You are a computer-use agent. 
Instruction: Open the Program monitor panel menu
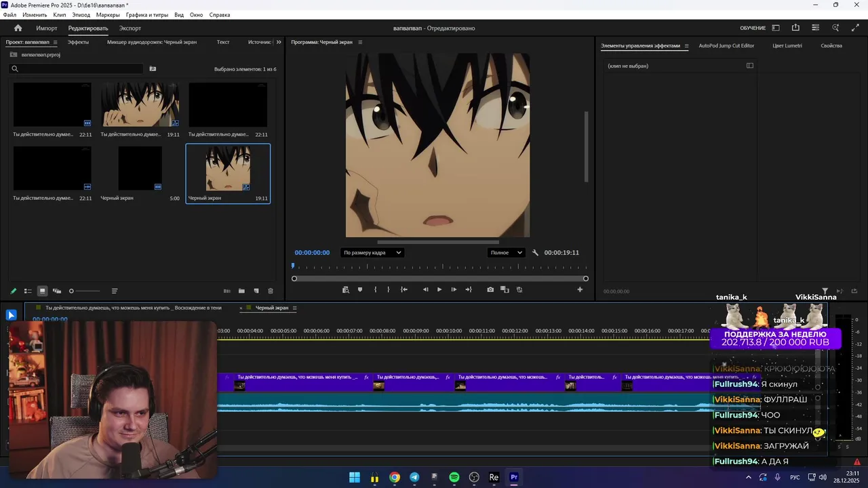coord(360,42)
